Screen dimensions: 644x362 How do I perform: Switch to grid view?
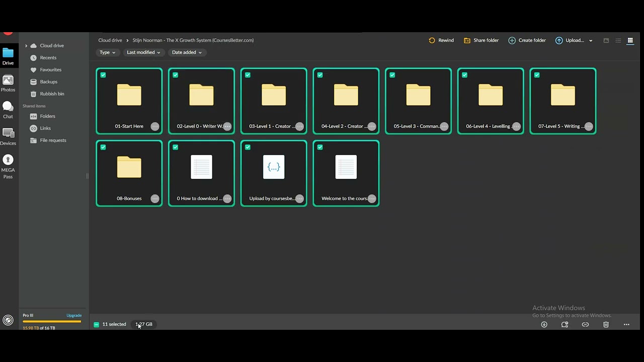630,40
